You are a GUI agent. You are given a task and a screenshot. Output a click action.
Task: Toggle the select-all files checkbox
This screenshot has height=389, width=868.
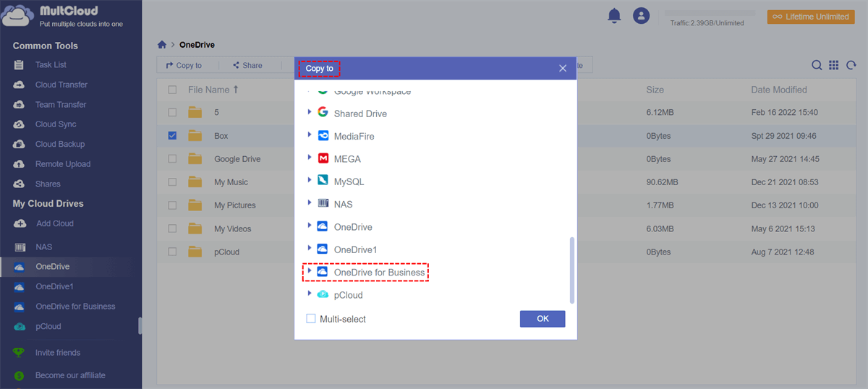point(172,90)
